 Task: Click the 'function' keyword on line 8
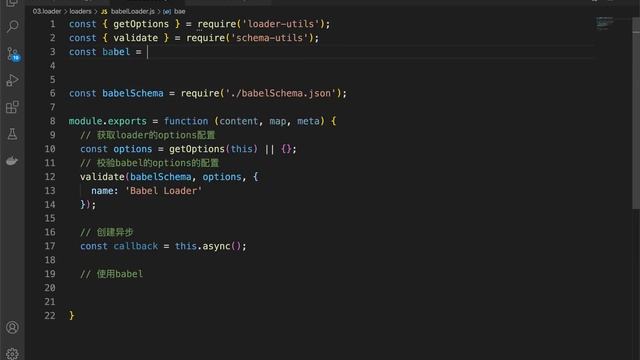click(x=186, y=121)
